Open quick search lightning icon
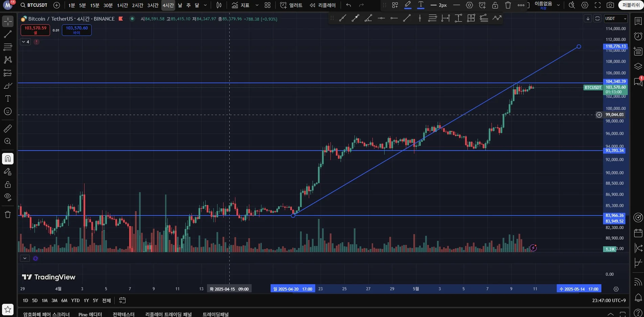 (x=572, y=5)
